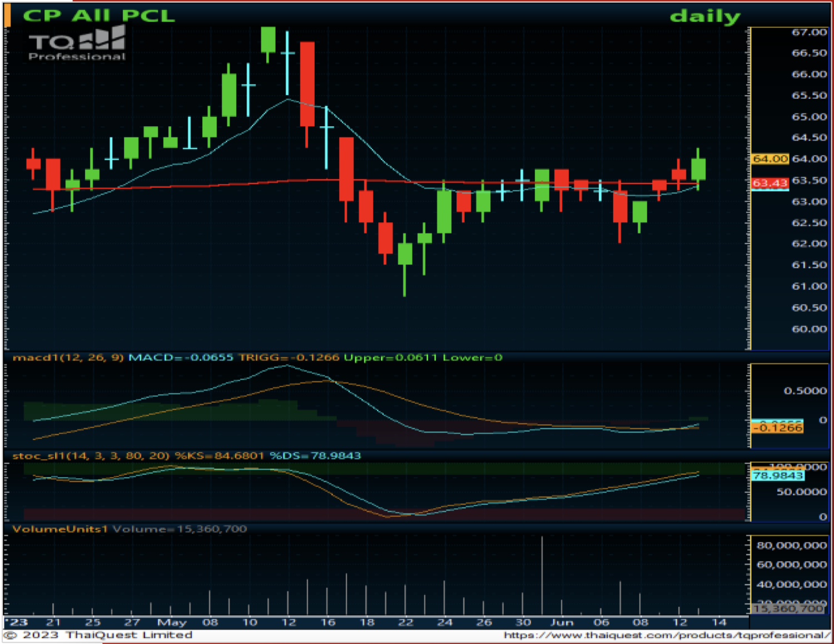Select the macd1(12, 26, 9) indicator label
Viewport: 834px width, 644px height.
pos(68,358)
